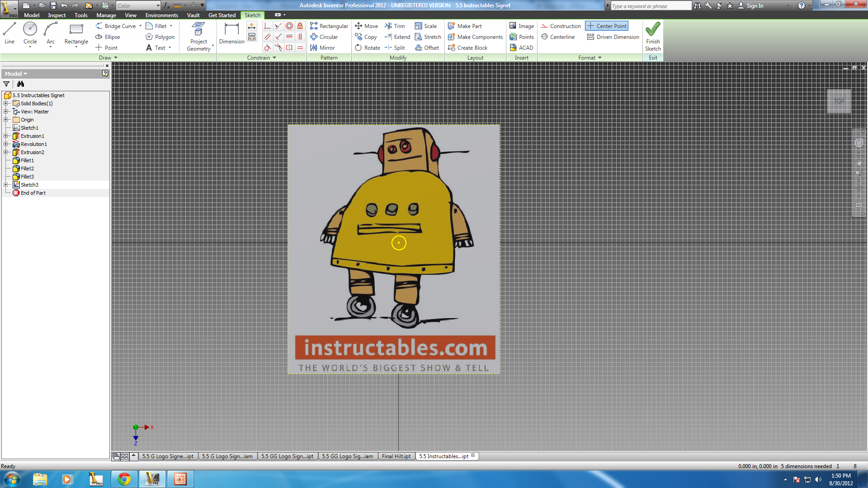Click the Dimension tool
This screenshot has height=488, width=868.
pos(231,33)
